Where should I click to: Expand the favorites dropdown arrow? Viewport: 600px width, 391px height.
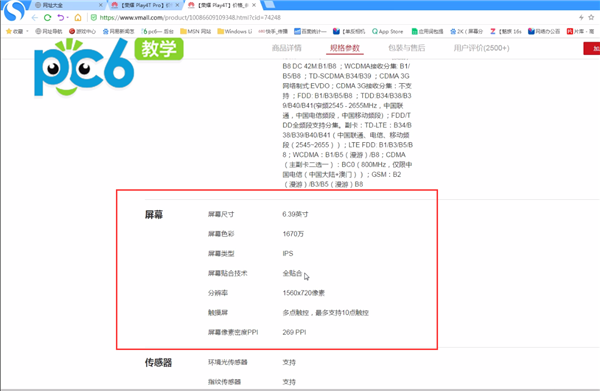[27, 31]
